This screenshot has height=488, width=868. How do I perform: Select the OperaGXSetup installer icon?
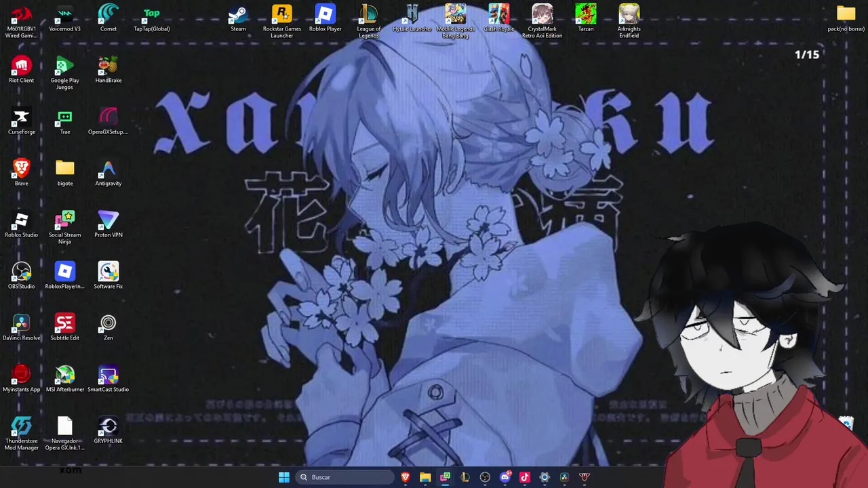[108, 121]
